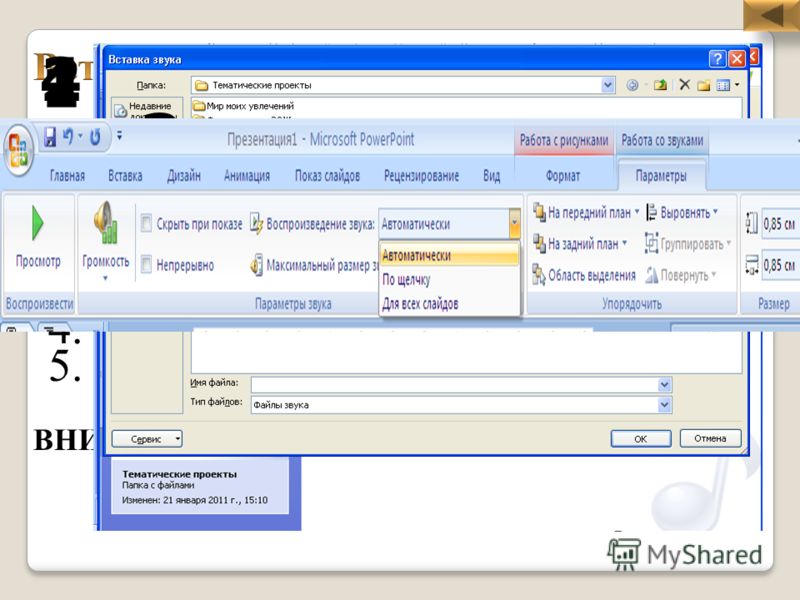The image size is (800, 600).
Task: Open Показ слайдов ribbon tab
Action: click(327, 176)
